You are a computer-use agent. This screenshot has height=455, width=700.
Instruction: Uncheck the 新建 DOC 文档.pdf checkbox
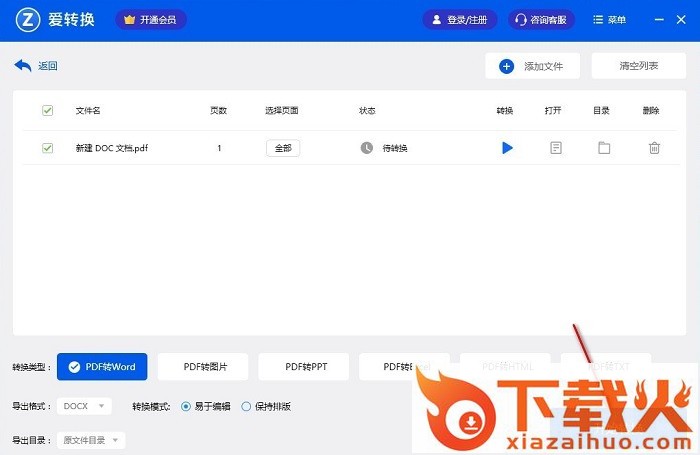(x=47, y=148)
